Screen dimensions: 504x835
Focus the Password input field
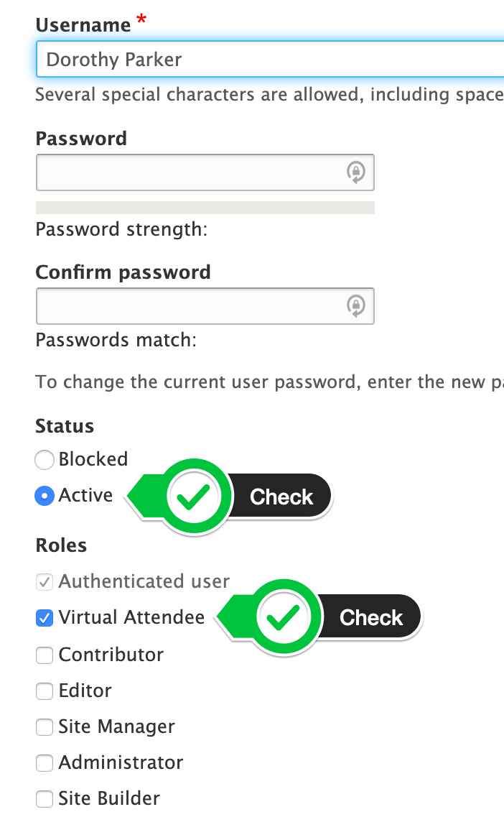190,172
